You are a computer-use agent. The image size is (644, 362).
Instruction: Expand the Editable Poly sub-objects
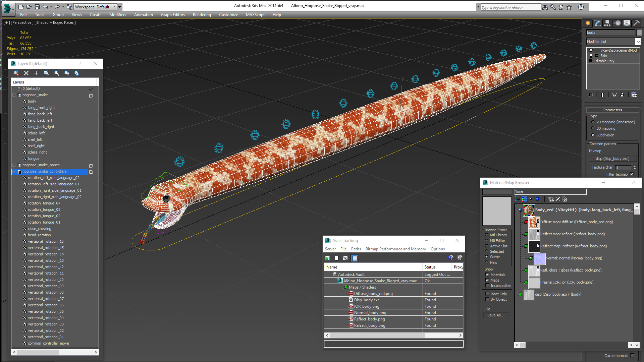click(590, 61)
